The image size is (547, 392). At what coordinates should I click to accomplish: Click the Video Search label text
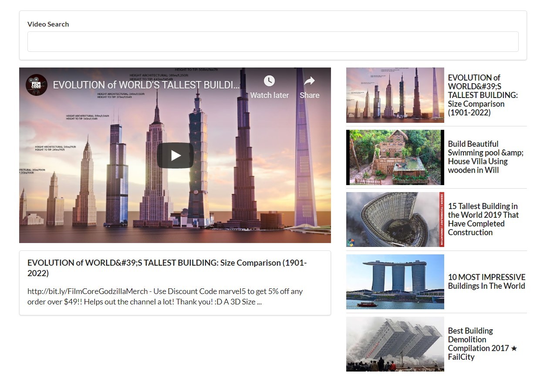[48, 24]
